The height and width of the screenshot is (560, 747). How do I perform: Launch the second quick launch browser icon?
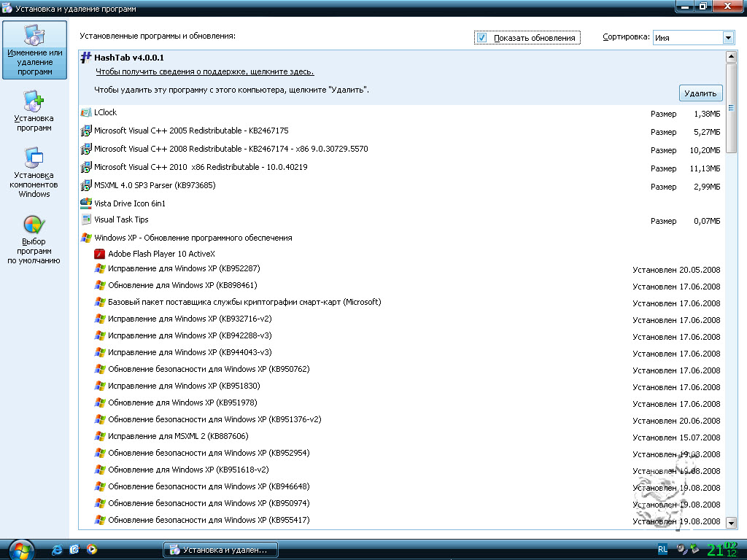[x=74, y=550]
